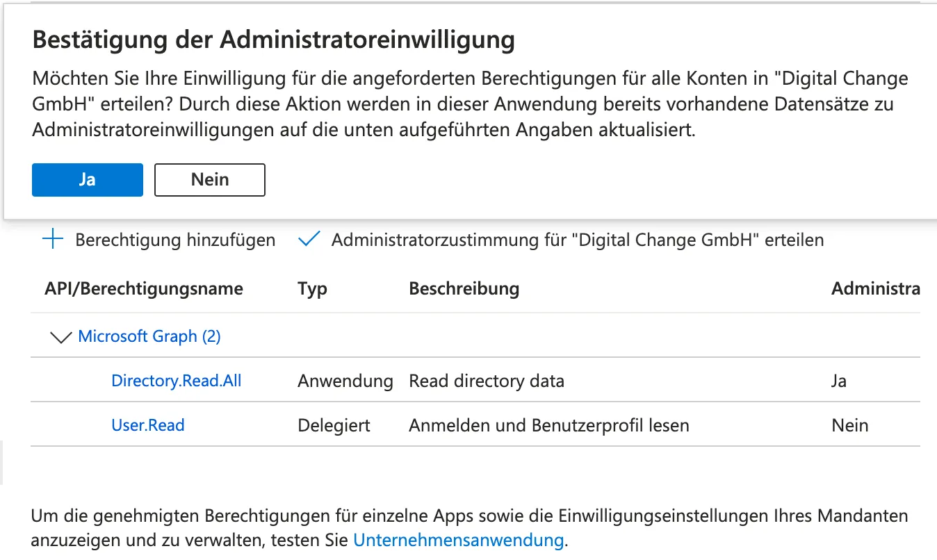Click the checkmark icon for Administratorzustimmung
The image size is (937, 560).
coord(308,240)
